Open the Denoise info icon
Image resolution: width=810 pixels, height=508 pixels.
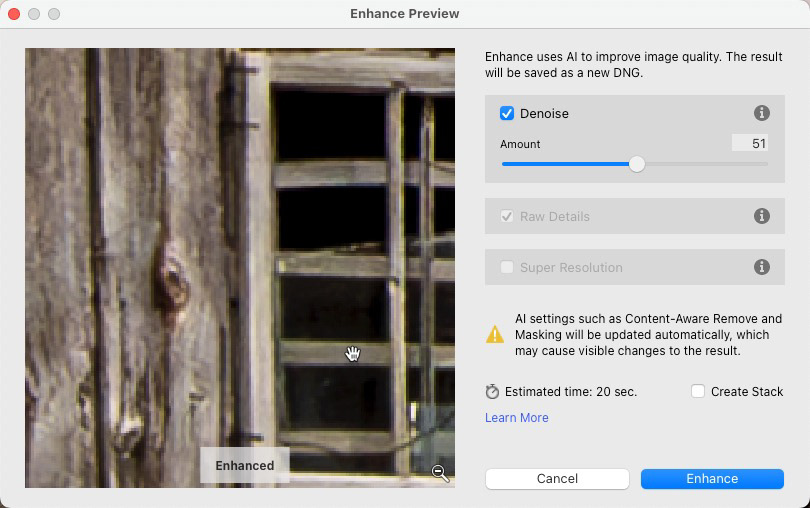pyautogui.click(x=761, y=113)
